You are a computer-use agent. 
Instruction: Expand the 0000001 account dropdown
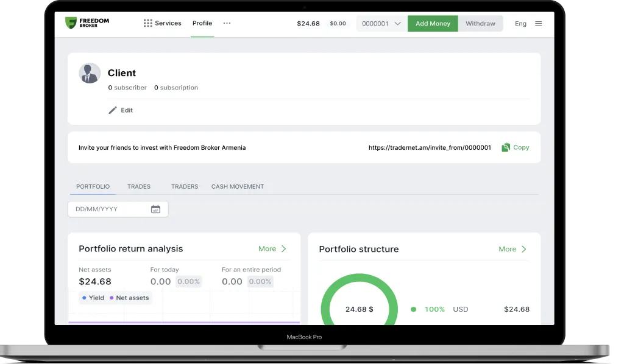click(x=381, y=24)
